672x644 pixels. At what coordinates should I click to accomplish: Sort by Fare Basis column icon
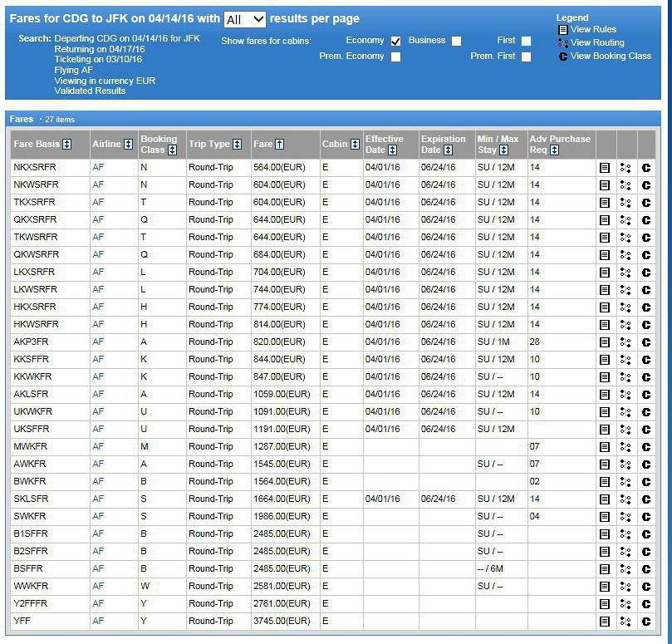click(x=67, y=145)
